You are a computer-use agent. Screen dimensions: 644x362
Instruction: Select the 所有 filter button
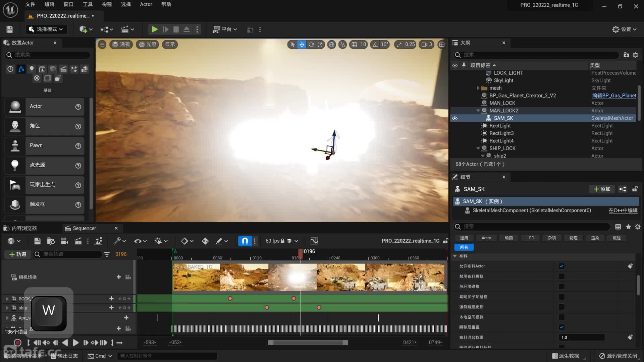tap(464, 247)
